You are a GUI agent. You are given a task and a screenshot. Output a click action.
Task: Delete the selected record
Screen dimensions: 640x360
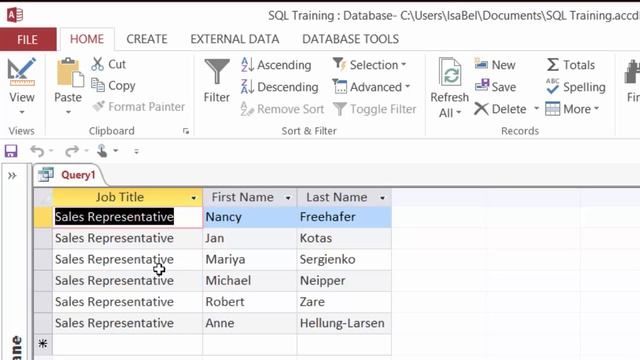(x=500, y=109)
